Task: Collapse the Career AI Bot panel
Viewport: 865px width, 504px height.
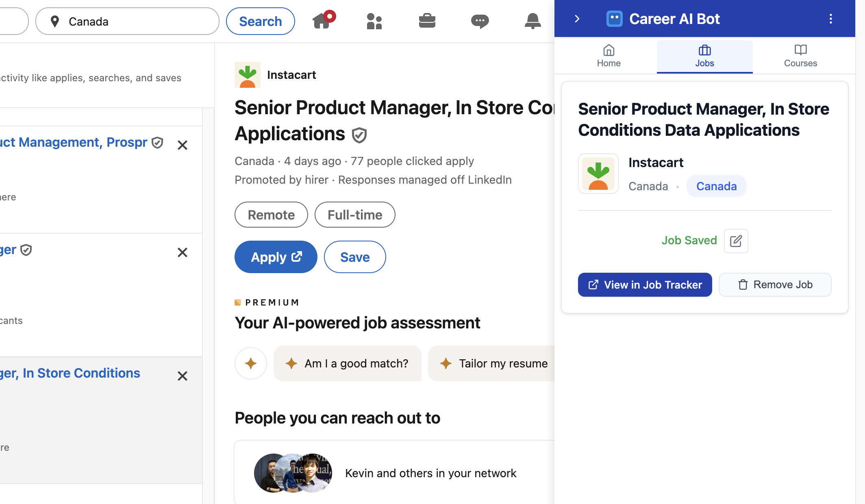Action: [577, 18]
